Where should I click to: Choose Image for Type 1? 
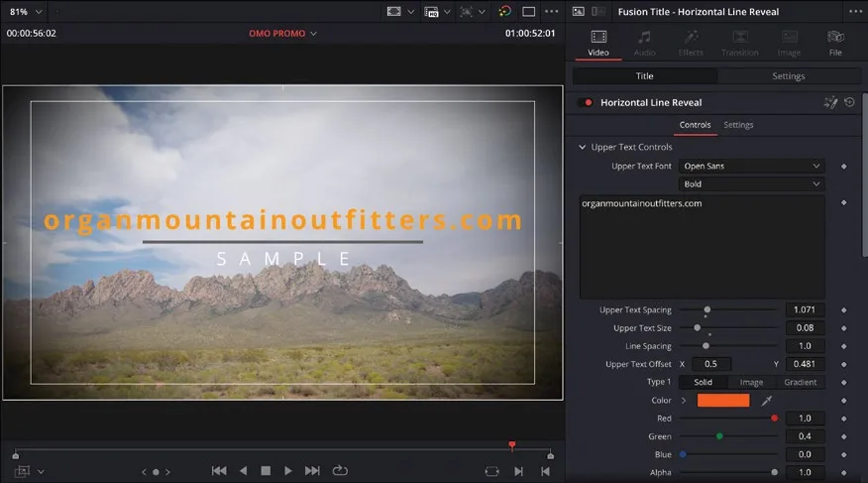click(751, 382)
